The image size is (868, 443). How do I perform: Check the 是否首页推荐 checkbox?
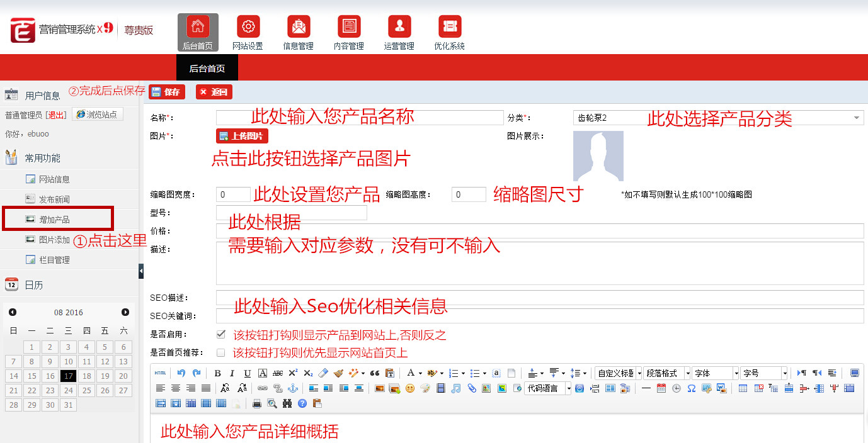tap(220, 352)
